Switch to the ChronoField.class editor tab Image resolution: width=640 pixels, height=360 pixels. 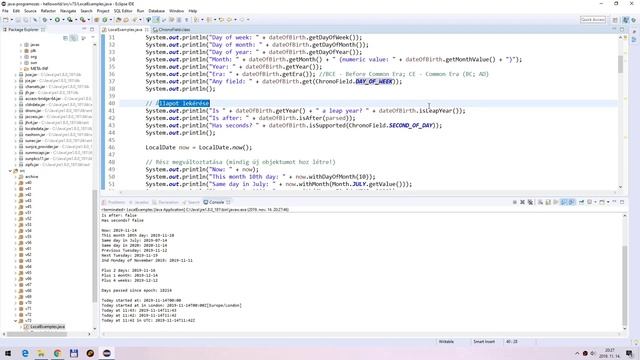(x=171, y=29)
